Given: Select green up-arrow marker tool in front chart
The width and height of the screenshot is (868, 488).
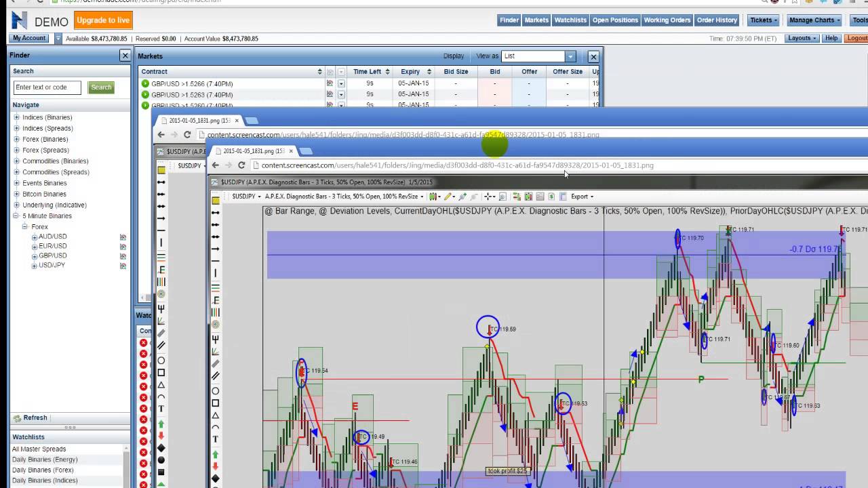Looking at the screenshot, I should 216,454.
